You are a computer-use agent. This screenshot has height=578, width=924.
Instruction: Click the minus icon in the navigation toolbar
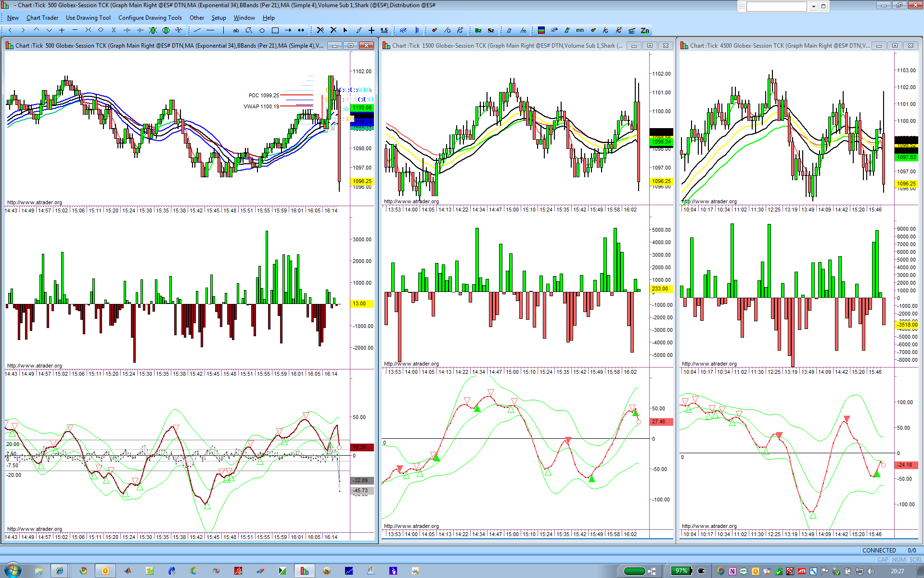click(75, 30)
